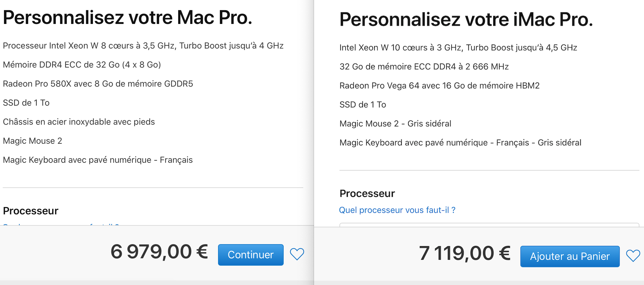
Task: Select 'Mémoire DDR4 ECC de 32 Go' line
Action: tap(82, 65)
